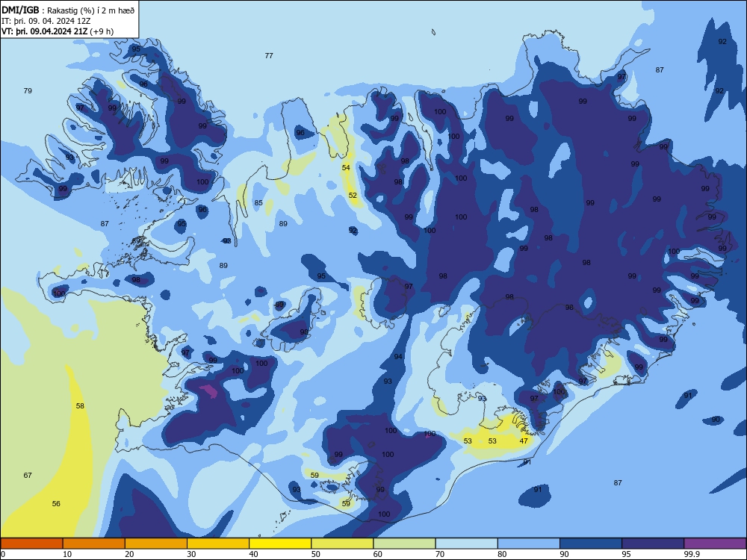Click the humidity value '56' on the map
747x560 pixels.
56,504
